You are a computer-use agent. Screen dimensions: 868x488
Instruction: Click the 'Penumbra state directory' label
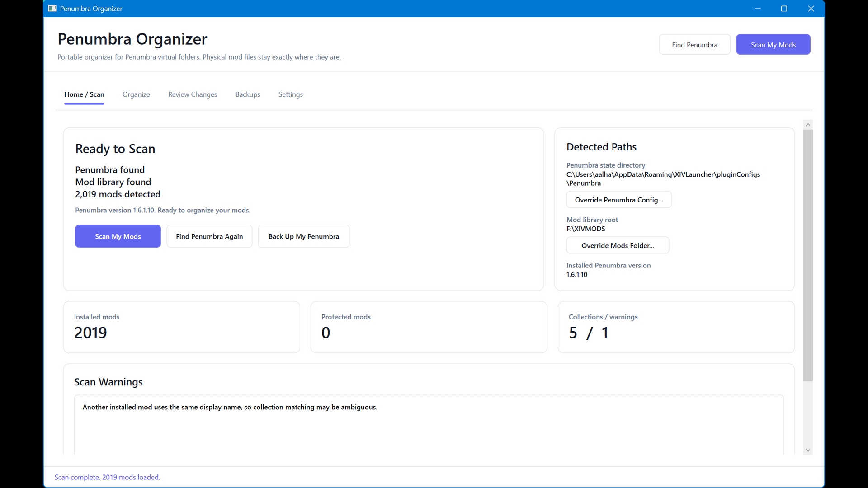606,165
